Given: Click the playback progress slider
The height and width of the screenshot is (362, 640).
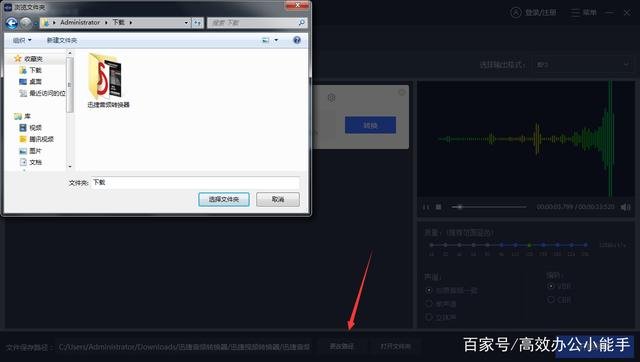Looking at the screenshot, I should coord(489,207).
